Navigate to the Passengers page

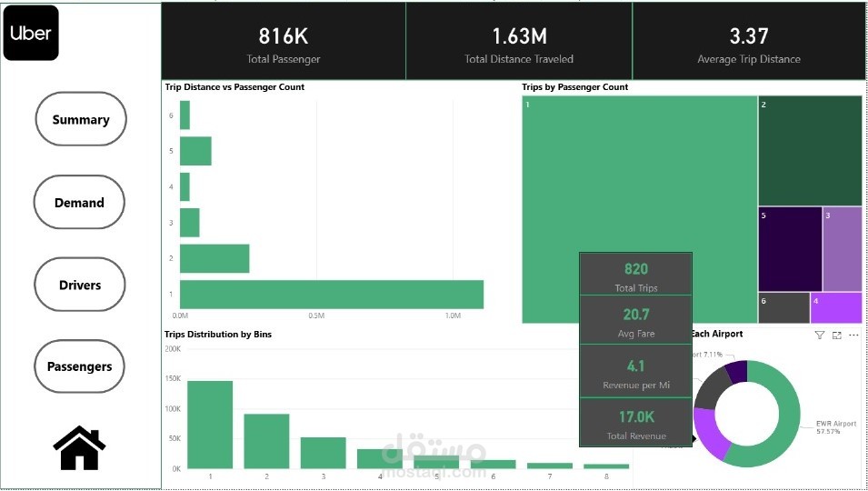pos(79,366)
